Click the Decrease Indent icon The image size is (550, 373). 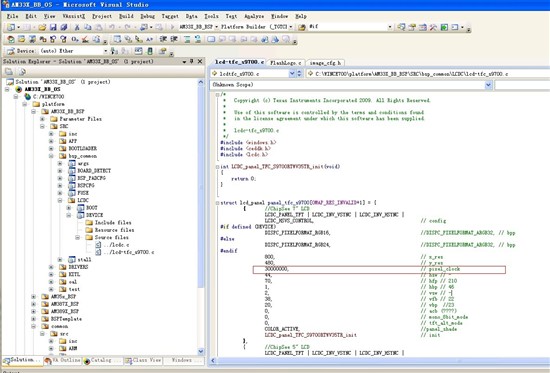[163, 39]
